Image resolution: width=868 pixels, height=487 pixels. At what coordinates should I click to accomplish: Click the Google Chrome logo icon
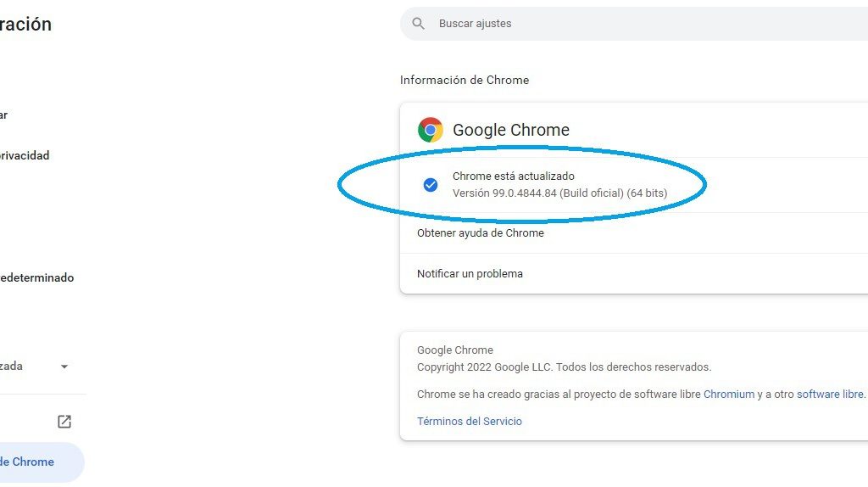[x=430, y=130]
